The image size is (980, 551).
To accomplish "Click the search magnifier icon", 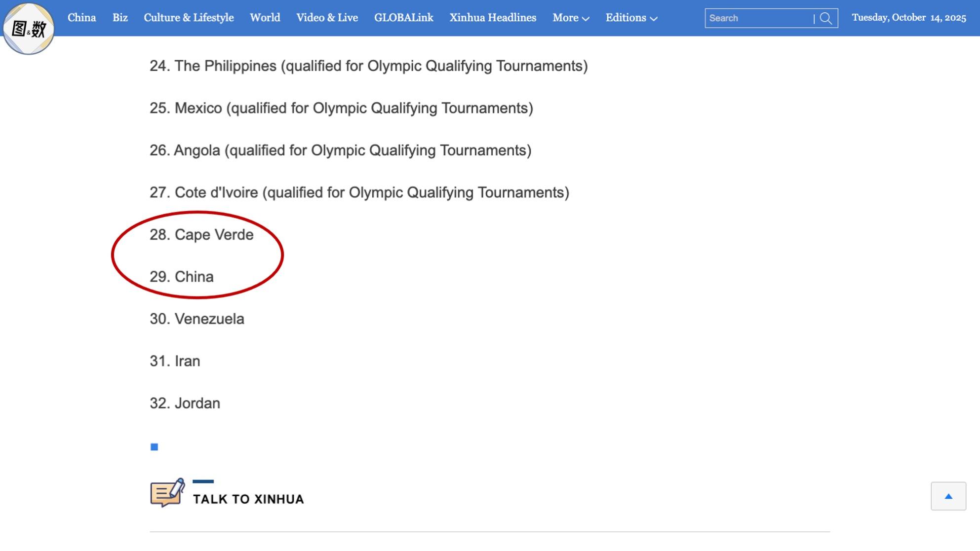I will coord(826,18).
